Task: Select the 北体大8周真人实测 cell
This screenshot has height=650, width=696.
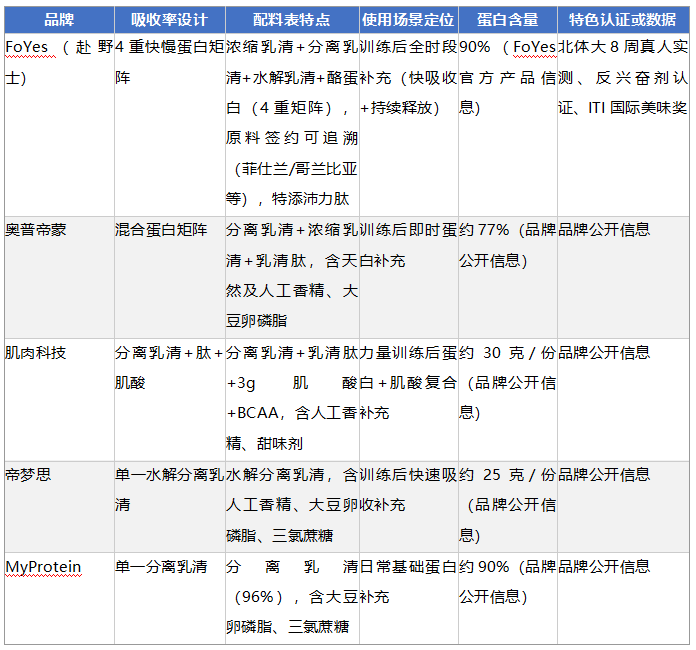Action: point(623,125)
